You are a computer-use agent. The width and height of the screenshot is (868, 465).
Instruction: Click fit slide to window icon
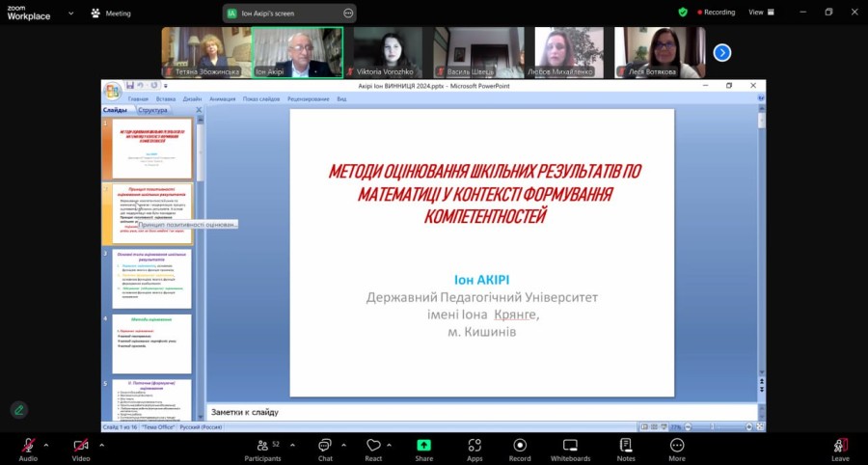[x=759, y=426]
